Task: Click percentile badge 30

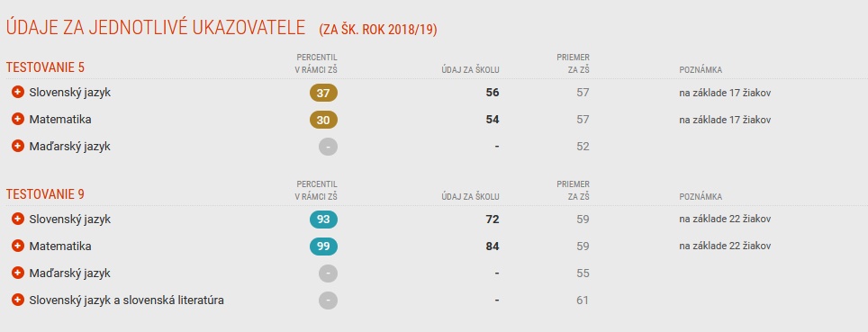Action: click(x=323, y=120)
